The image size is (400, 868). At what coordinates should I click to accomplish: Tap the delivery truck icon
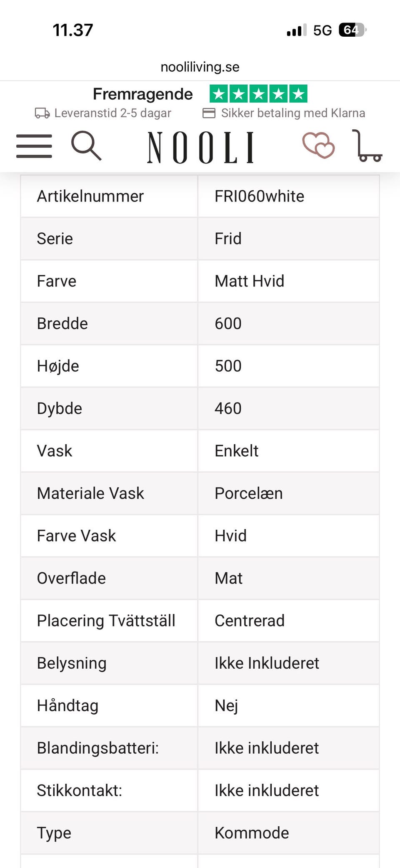tap(42, 113)
